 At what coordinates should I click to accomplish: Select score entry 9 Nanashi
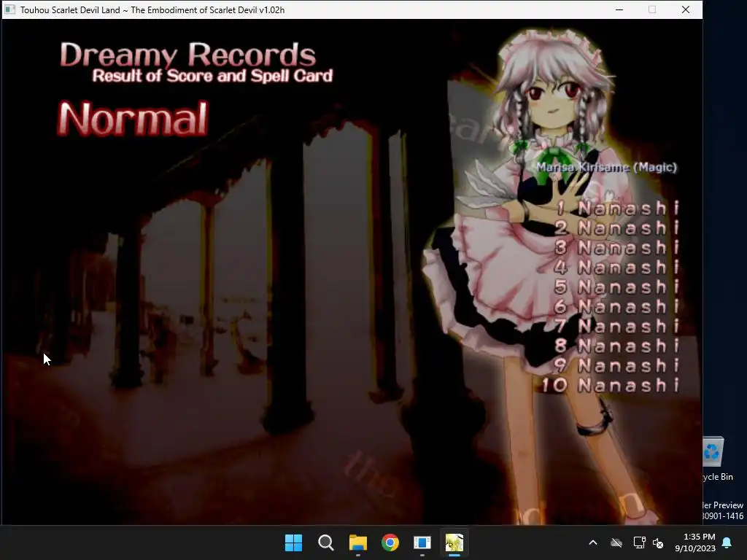click(x=617, y=366)
